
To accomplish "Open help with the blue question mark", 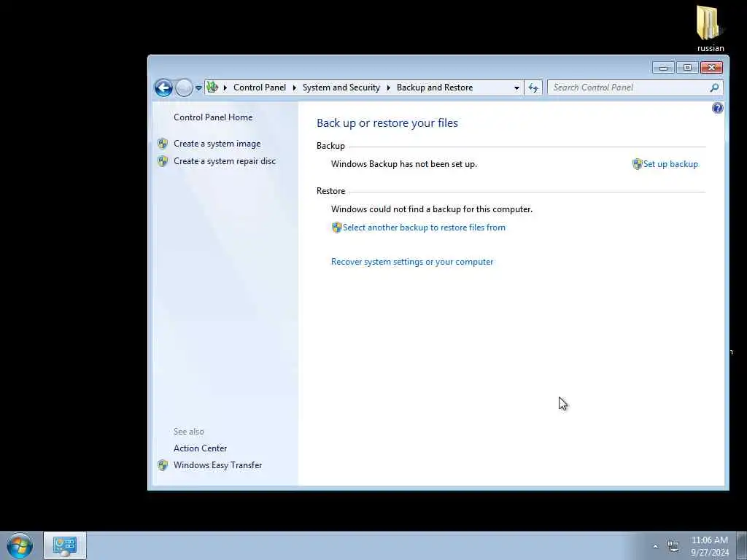I will (x=718, y=108).
